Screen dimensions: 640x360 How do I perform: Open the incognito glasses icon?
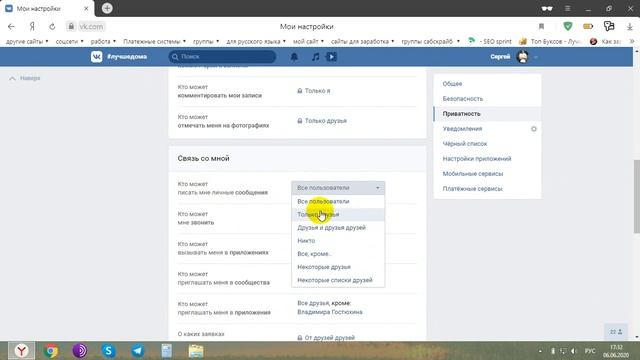coord(547,8)
